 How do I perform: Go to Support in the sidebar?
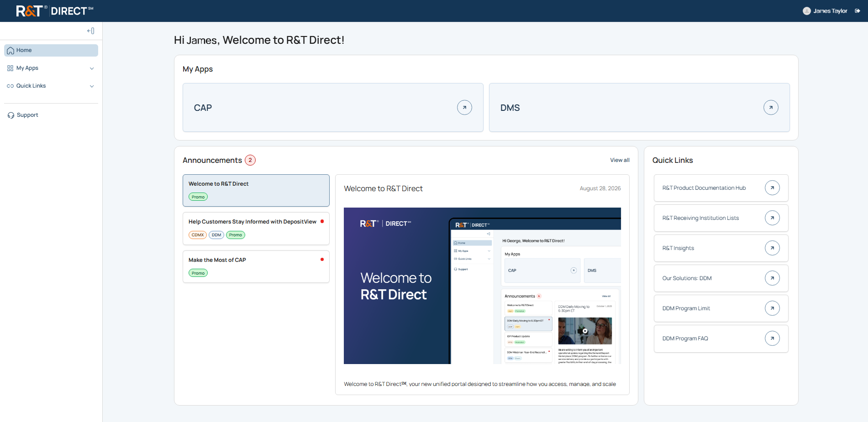click(x=27, y=115)
